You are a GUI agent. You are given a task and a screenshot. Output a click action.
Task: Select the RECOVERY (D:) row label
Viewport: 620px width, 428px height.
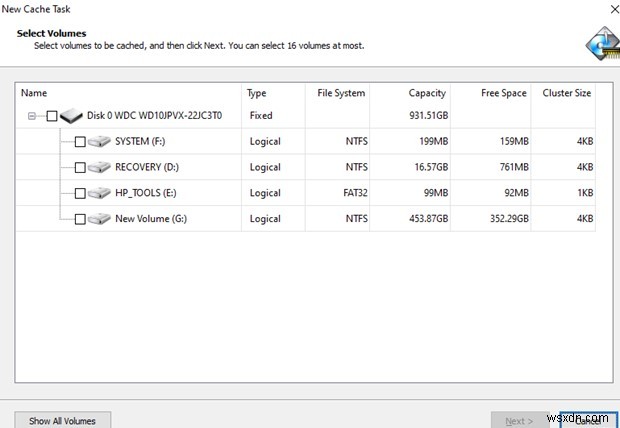point(147,167)
